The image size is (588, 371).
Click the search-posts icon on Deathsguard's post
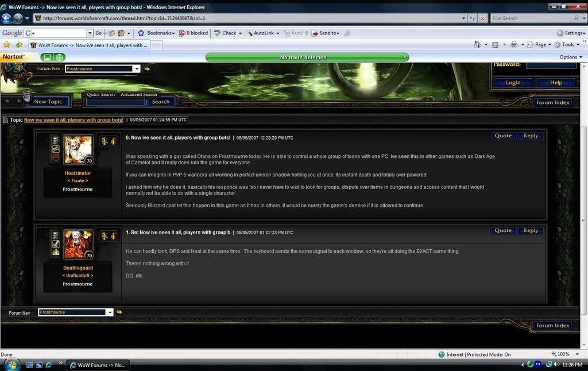click(x=105, y=236)
